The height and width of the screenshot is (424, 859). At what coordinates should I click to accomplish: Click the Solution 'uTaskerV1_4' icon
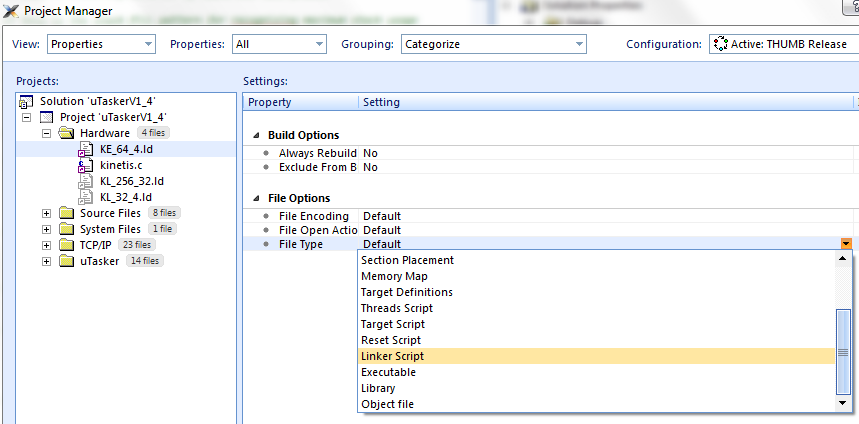point(26,101)
